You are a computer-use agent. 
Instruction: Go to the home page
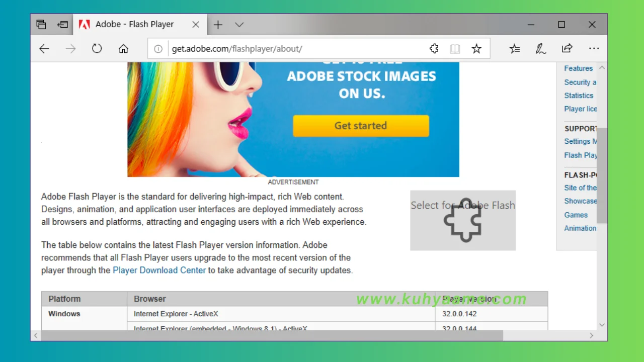123,49
